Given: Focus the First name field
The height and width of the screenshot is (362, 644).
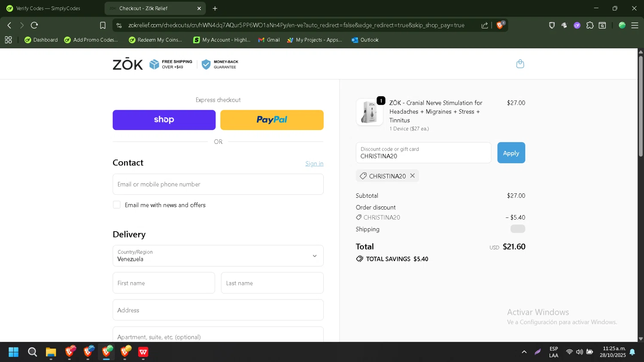Looking at the screenshot, I should [164, 283].
